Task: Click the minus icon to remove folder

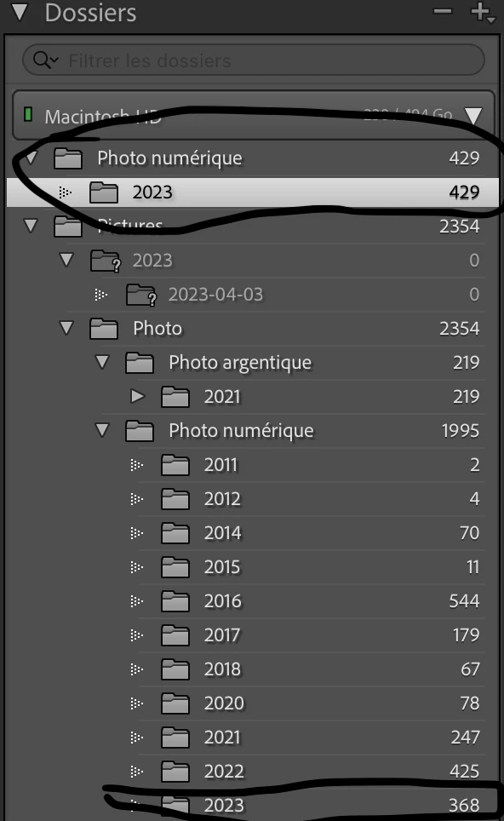Action: click(442, 12)
